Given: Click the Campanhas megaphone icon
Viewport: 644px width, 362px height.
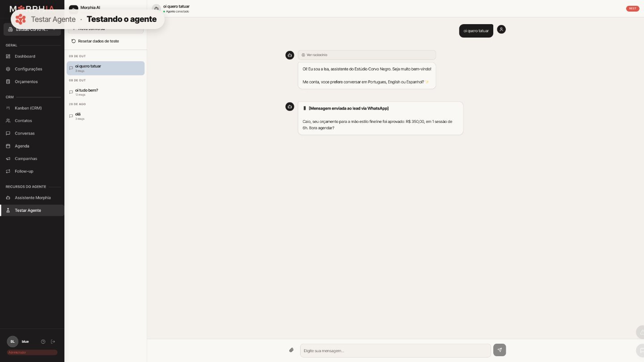Looking at the screenshot, I should [8, 159].
